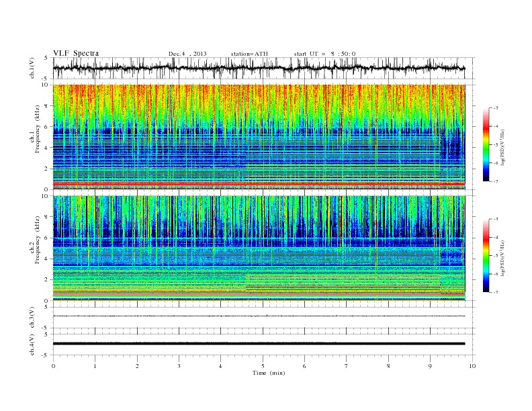Click the "6" kHz tick on ch.2 frequency axis

(47, 238)
